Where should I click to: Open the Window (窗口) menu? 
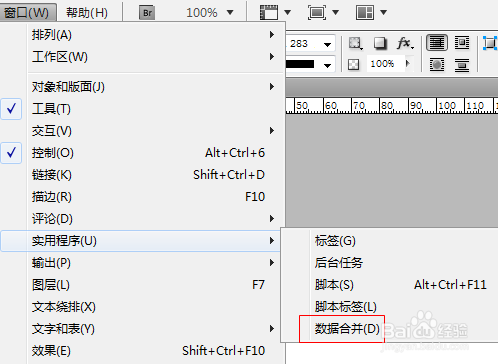28,13
